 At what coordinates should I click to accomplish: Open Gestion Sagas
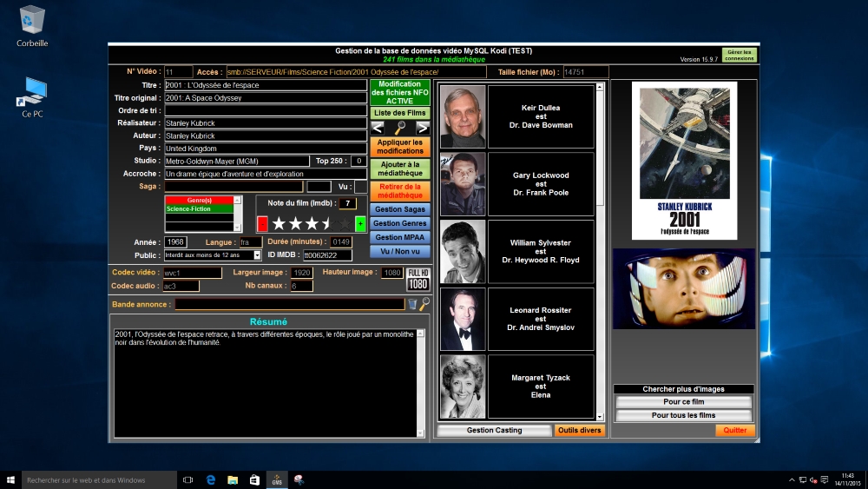(400, 209)
